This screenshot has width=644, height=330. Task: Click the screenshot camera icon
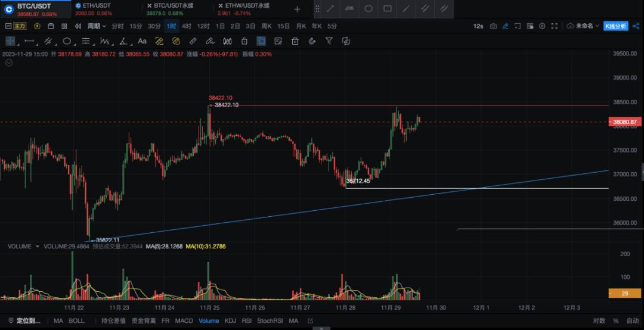(493, 26)
